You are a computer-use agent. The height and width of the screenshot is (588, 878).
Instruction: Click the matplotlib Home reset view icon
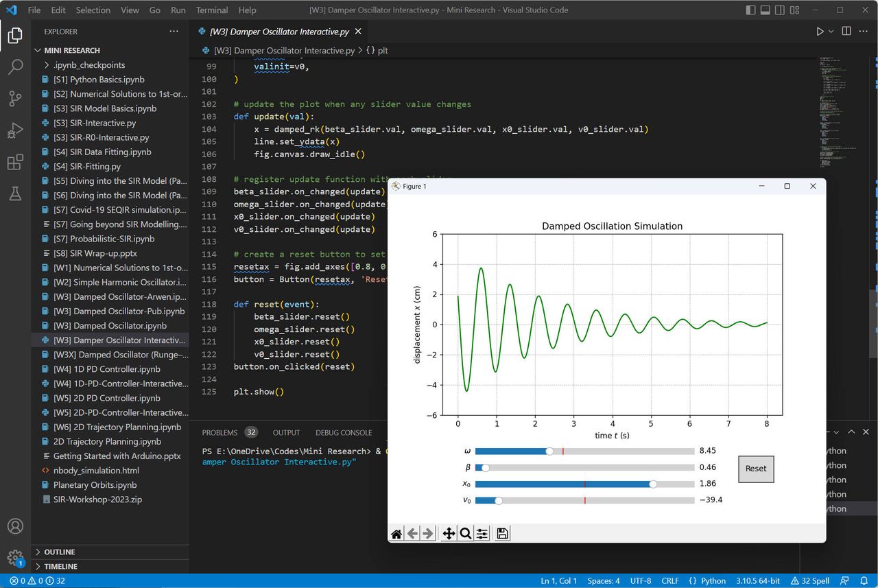396,534
